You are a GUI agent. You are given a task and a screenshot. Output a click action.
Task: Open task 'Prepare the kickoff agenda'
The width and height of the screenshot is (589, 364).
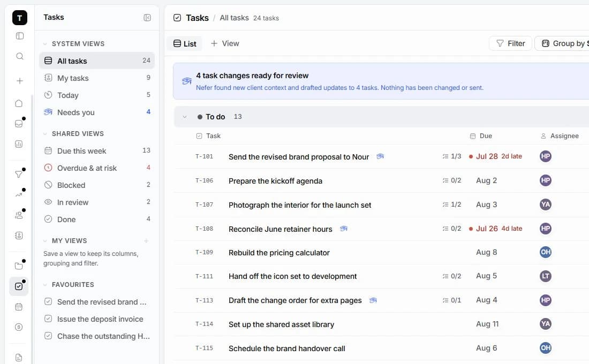(275, 181)
